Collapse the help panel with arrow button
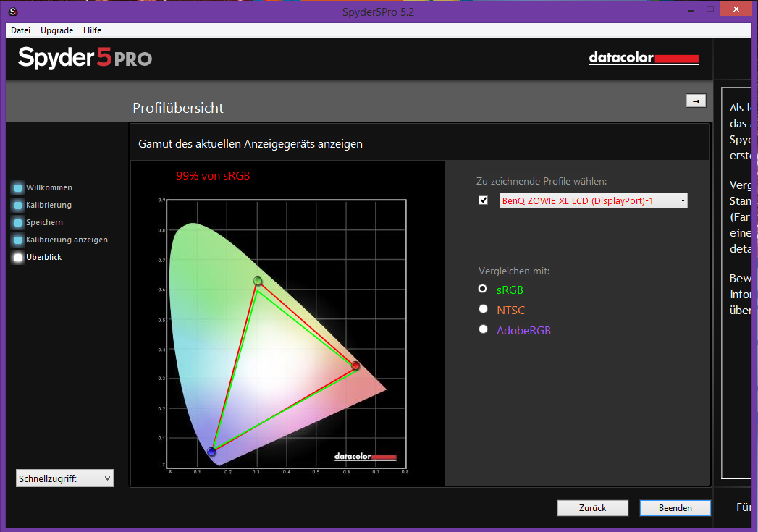Viewport: 758px width, 532px height. 696,101
